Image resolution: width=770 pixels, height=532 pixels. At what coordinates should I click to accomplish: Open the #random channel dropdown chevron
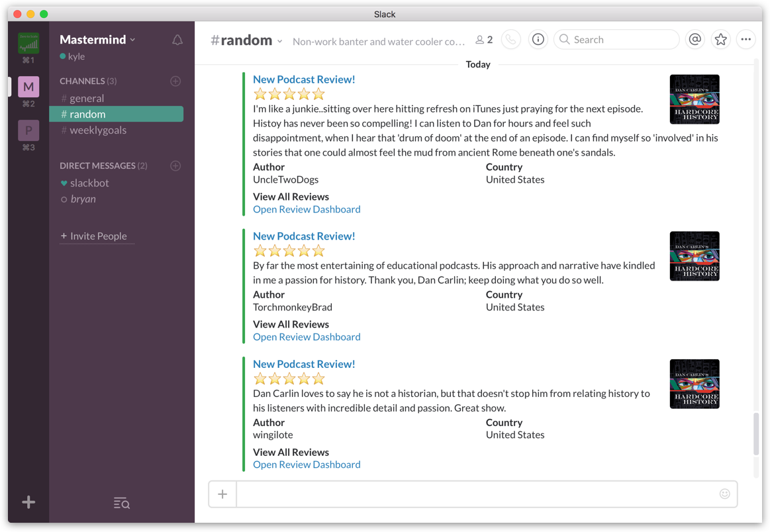pyautogui.click(x=279, y=41)
